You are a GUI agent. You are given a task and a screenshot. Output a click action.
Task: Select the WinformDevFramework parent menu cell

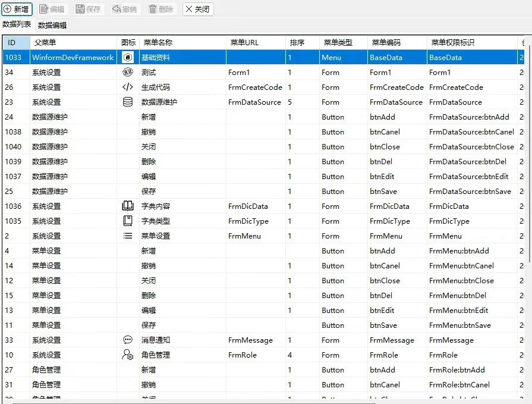(73, 57)
